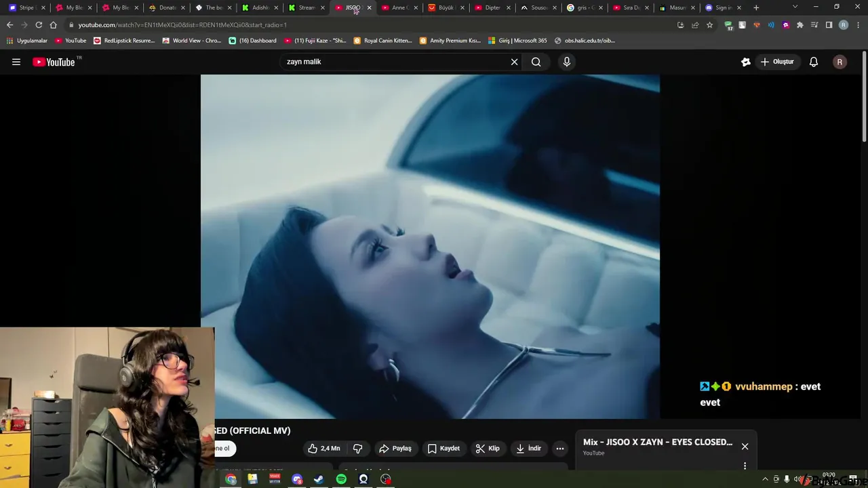Expand the tab search dropdown arrow

point(795,7)
